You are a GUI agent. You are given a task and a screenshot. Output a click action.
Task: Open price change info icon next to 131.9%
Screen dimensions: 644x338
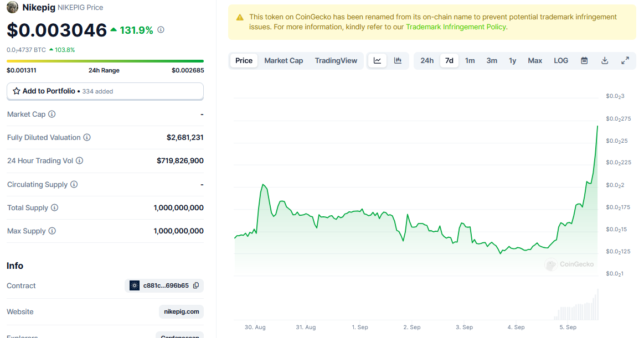[x=161, y=29]
